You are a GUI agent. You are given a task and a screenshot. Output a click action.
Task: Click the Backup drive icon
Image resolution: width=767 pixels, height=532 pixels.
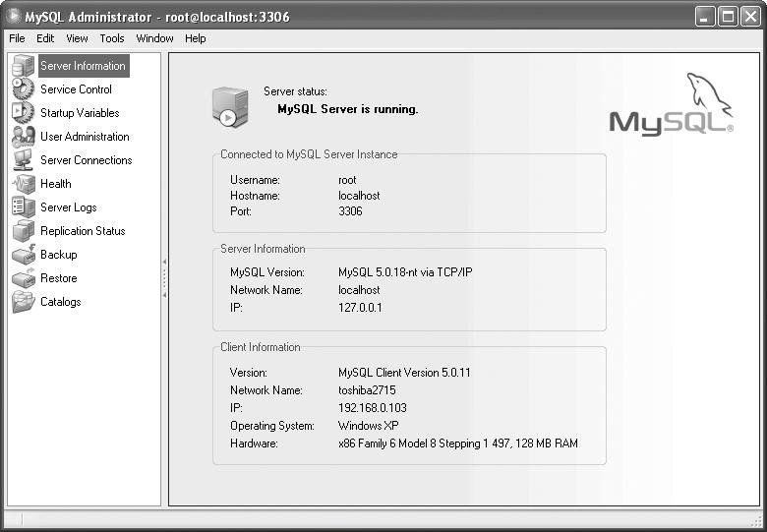23,255
